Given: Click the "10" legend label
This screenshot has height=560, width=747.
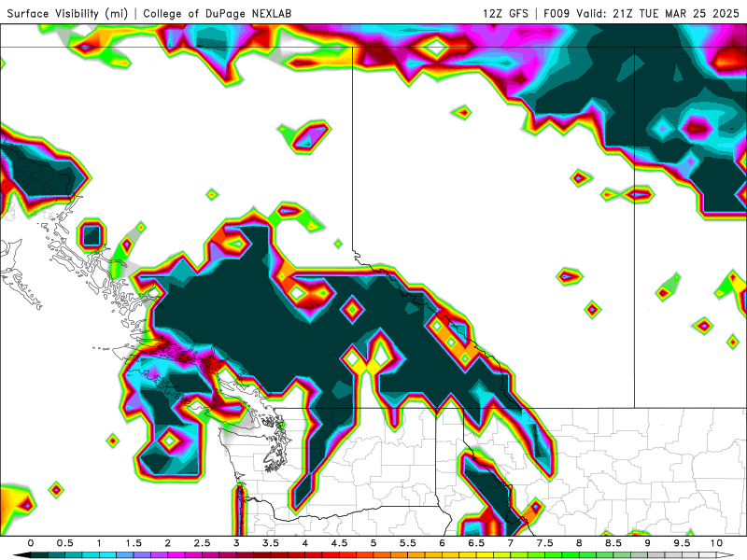Looking at the screenshot, I should click(716, 543).
